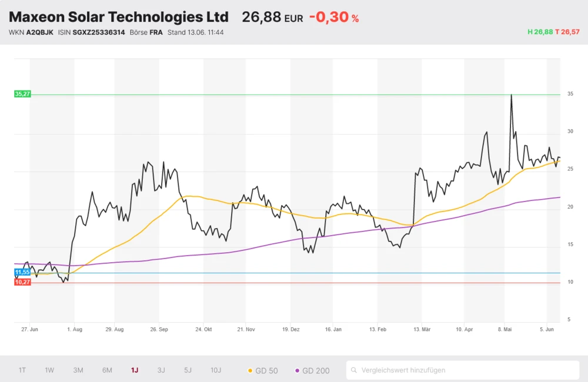The width and height of the screenshot is (588, 382).
Task: Select the 10J time range
Action: point(216,370)
